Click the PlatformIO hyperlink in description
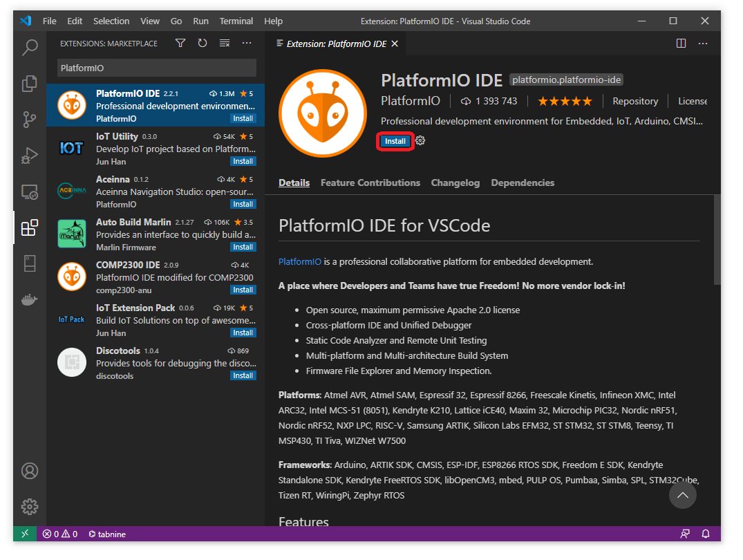Viewport: 743px width, 560px height. 299,262
